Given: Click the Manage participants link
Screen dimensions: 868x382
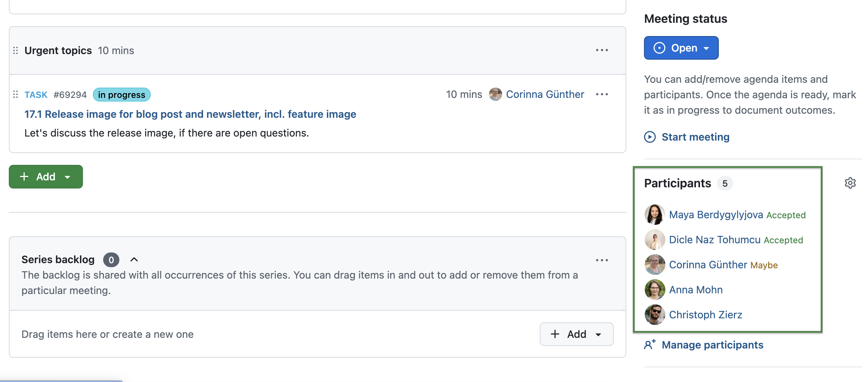Looking at the screenshot, I should tap(712, 345).
